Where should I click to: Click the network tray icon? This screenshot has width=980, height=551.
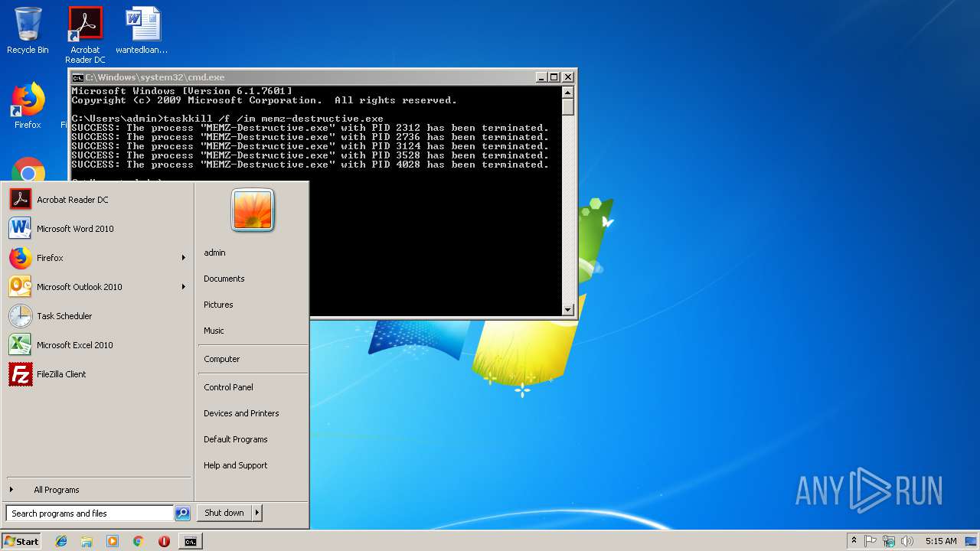point(889,541)
